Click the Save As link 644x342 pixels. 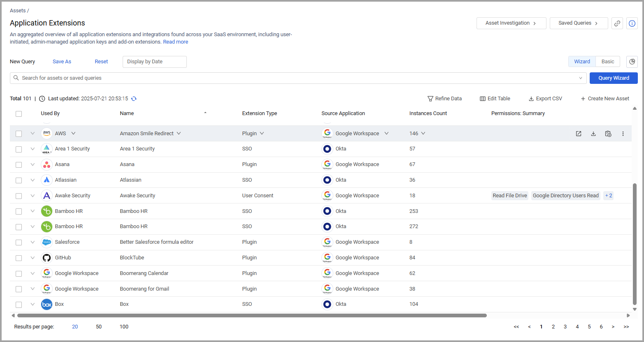click(62, 62)
